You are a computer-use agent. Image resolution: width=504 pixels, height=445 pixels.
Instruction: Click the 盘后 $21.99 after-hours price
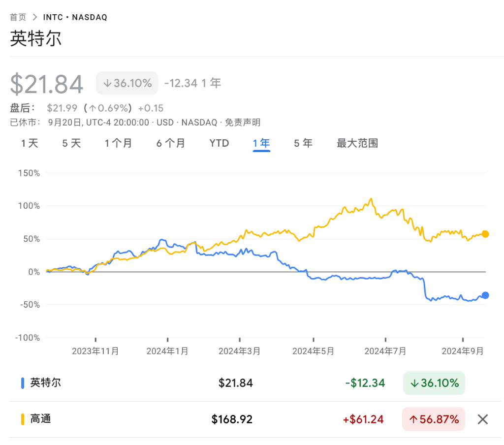(x=62, y=108)
